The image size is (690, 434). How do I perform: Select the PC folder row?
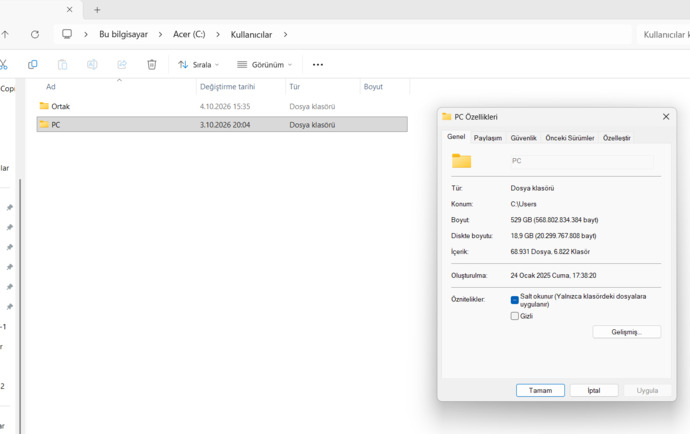coord(222,125)
